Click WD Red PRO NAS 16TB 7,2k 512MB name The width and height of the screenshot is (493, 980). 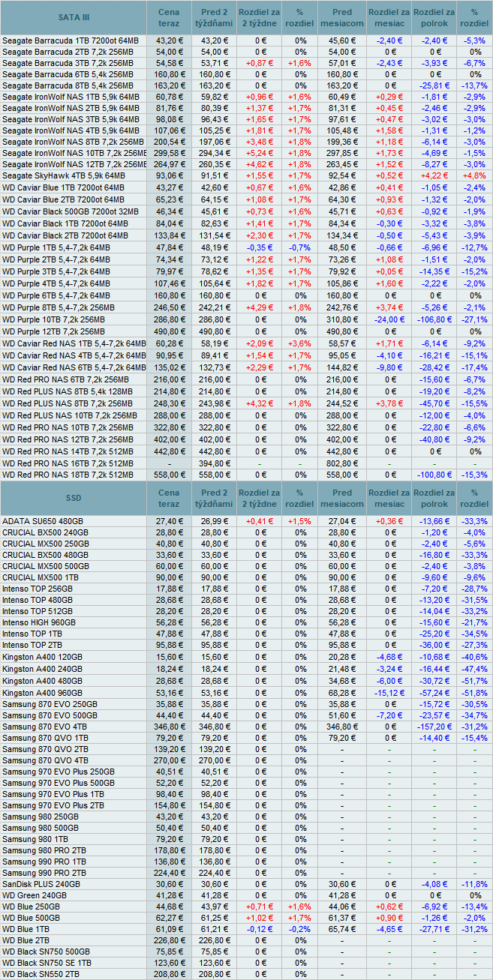[69, 463]
